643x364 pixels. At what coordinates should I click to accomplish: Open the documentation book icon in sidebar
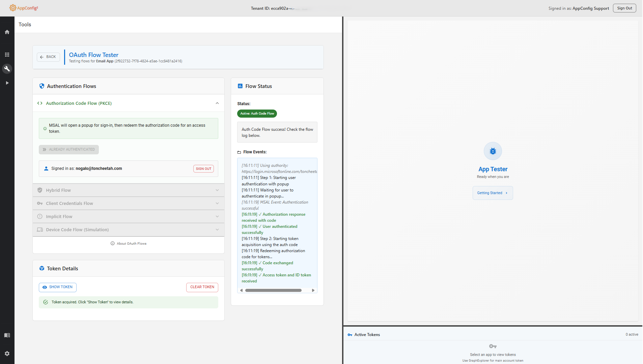click(7, 335)
